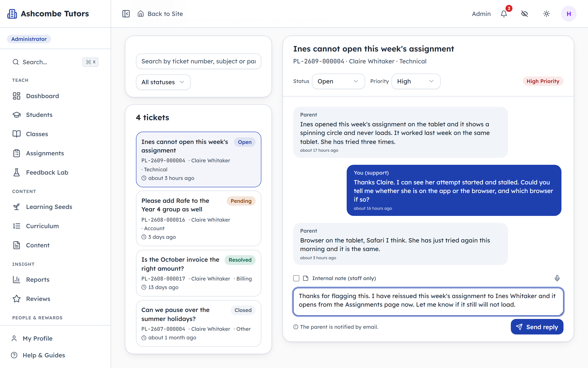The image size is (588, 368).
Task: Open the All statuses filter dropdown
Action: point(163,82)
